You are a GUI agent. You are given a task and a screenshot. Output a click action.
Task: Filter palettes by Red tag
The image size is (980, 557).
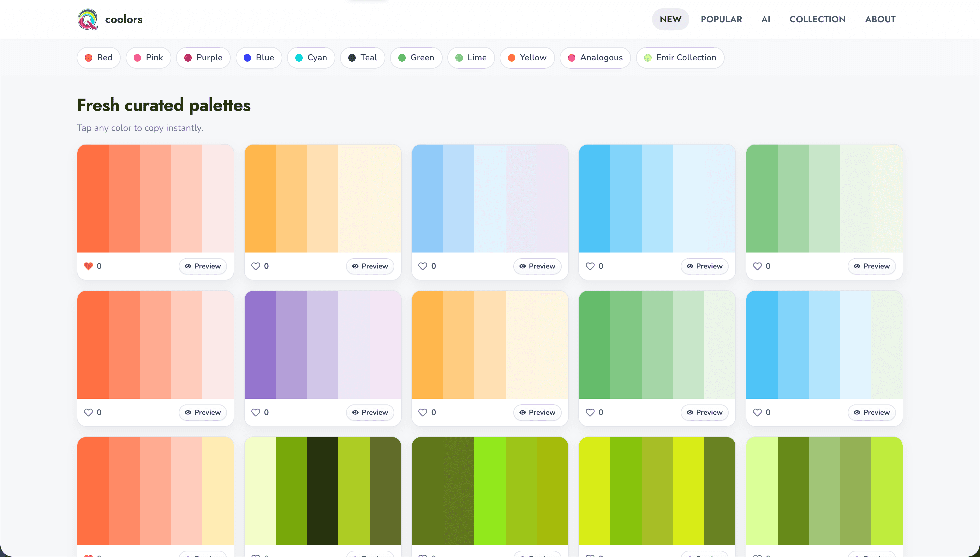[99, 57]
